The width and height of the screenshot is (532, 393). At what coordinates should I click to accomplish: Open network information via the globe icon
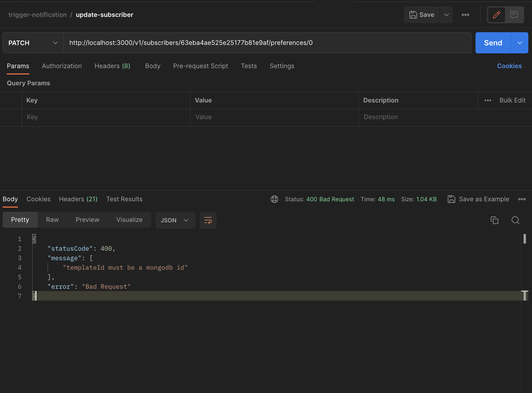click(x=274, y=199)
